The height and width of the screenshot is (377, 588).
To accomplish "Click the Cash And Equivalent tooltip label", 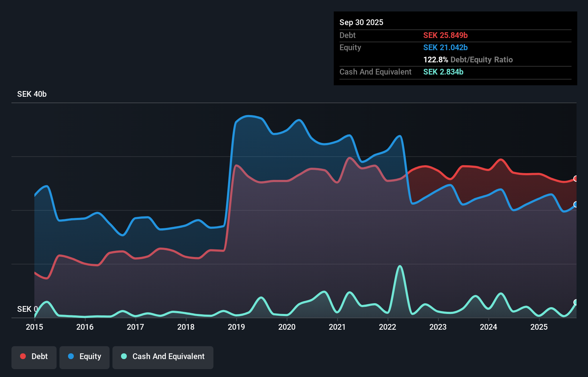I will [x=375, y=72].
